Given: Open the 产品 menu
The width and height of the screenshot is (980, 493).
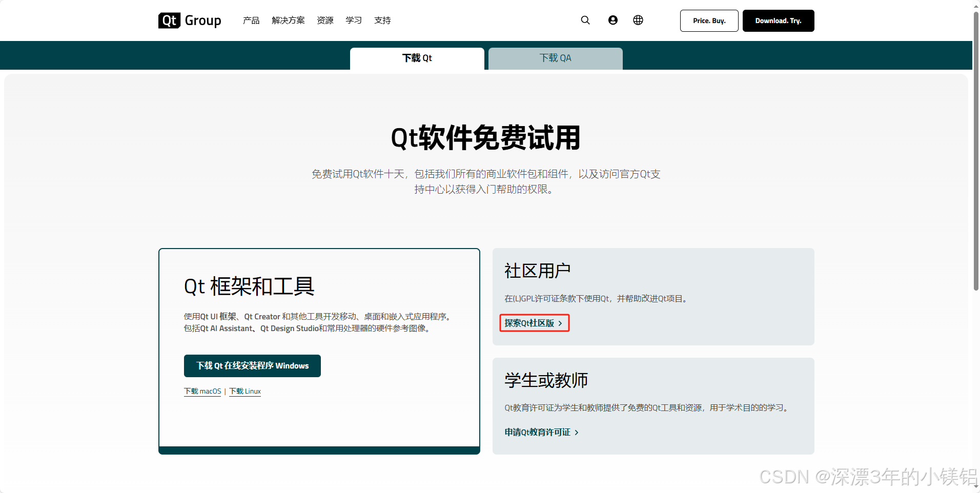Looking at the screenshot, I should (251, 20).
